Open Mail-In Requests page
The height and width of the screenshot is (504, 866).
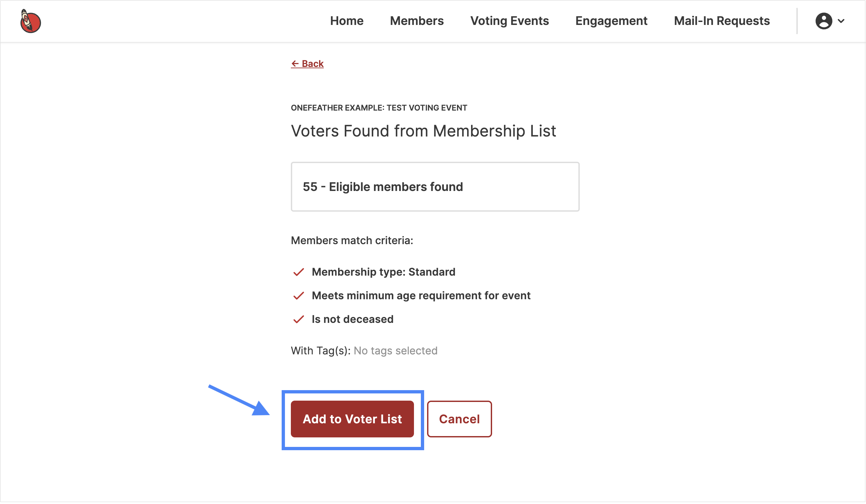click(722, 21)
